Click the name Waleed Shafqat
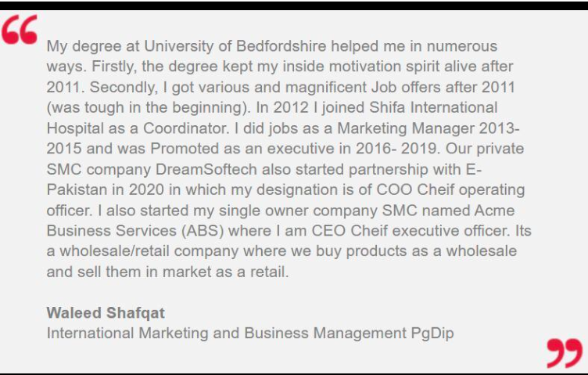588x375 pixels. coord(106,312)
